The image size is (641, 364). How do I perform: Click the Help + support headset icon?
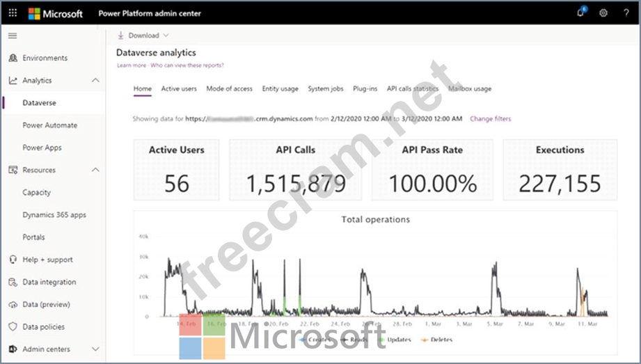(13, 260)
